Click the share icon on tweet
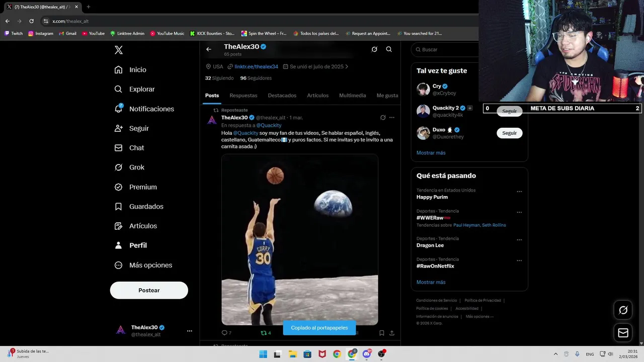This screenshot has width=644, height=362. coord(392,333)
